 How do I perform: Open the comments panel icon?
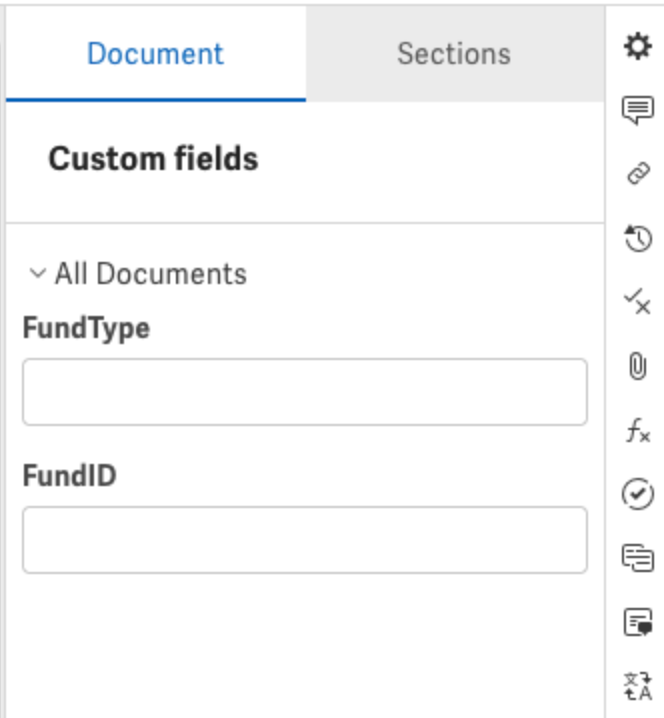(x=637, y=110)
